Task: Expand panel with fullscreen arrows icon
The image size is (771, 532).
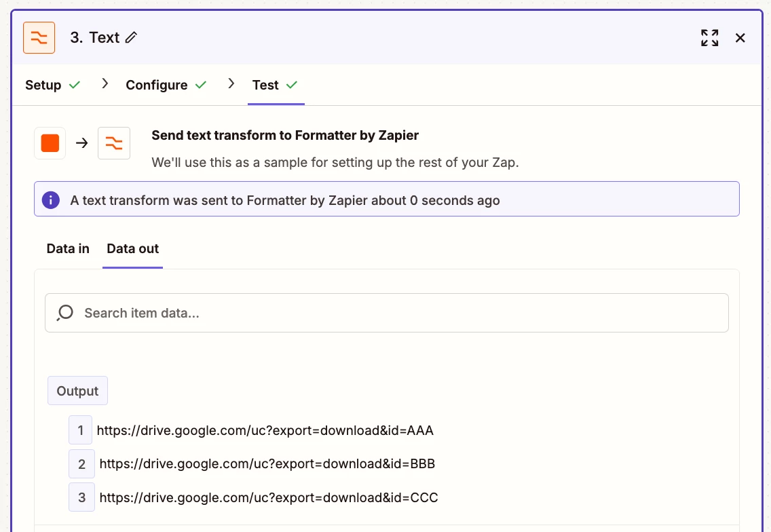Action: point(709,38)
